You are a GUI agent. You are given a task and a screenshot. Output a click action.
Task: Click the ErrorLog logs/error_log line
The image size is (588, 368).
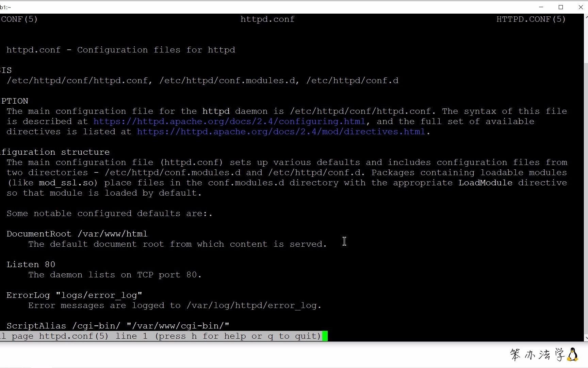point(74,295)
